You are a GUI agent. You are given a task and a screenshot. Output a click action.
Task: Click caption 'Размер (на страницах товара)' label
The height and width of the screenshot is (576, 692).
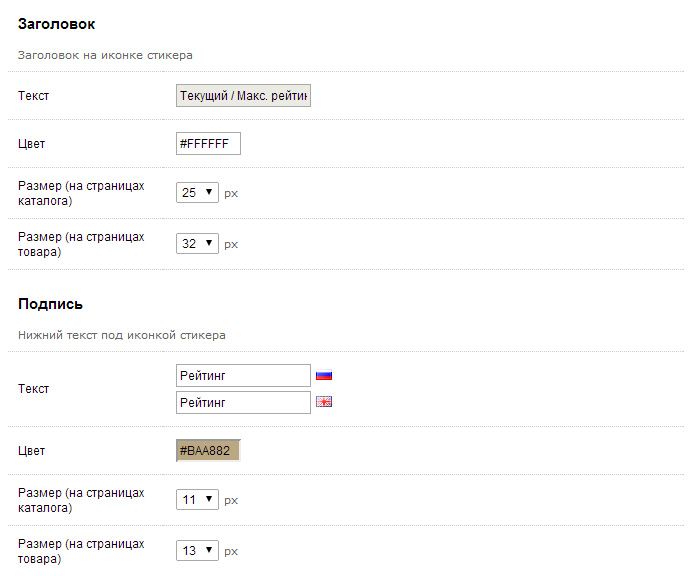(81, 551)
